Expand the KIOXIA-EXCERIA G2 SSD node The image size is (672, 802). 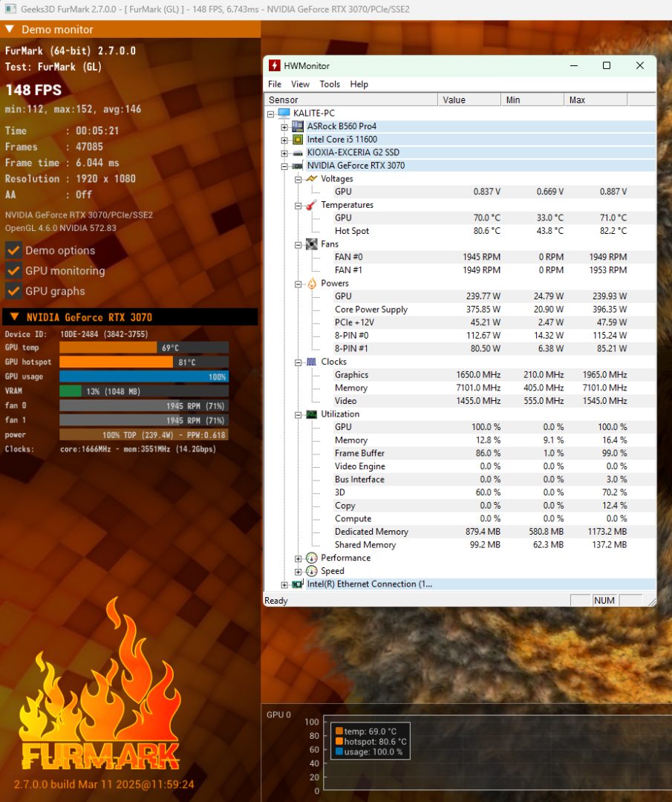[x=284, y=153]
